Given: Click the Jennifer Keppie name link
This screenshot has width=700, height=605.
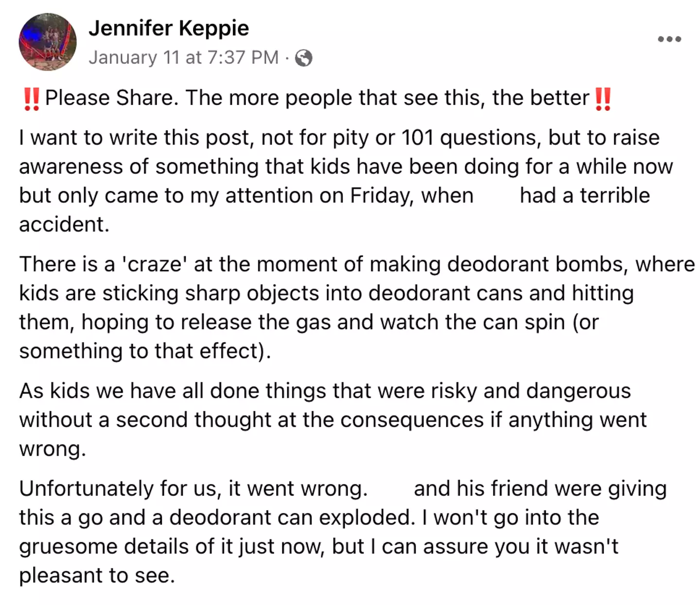Looking at the screenshot, I should 168,28.
